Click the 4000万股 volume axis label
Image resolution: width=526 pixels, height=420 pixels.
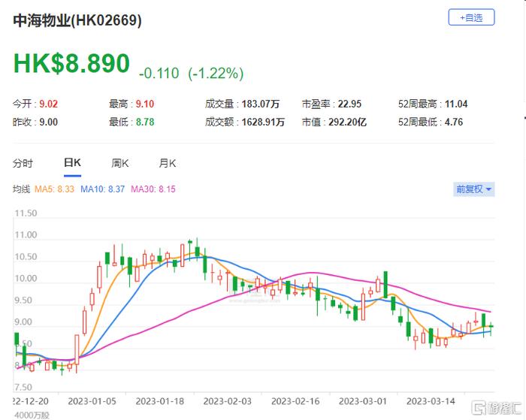(x=32, y=415)
